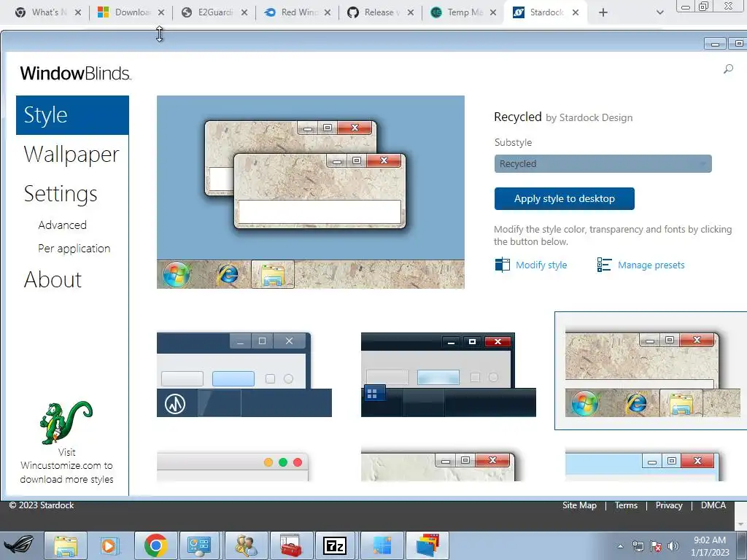Click the Modify style icon

click(502, 265)
